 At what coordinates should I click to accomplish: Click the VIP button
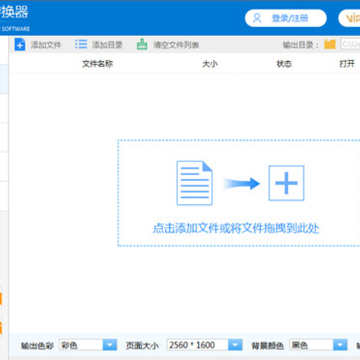coord(349,18)
